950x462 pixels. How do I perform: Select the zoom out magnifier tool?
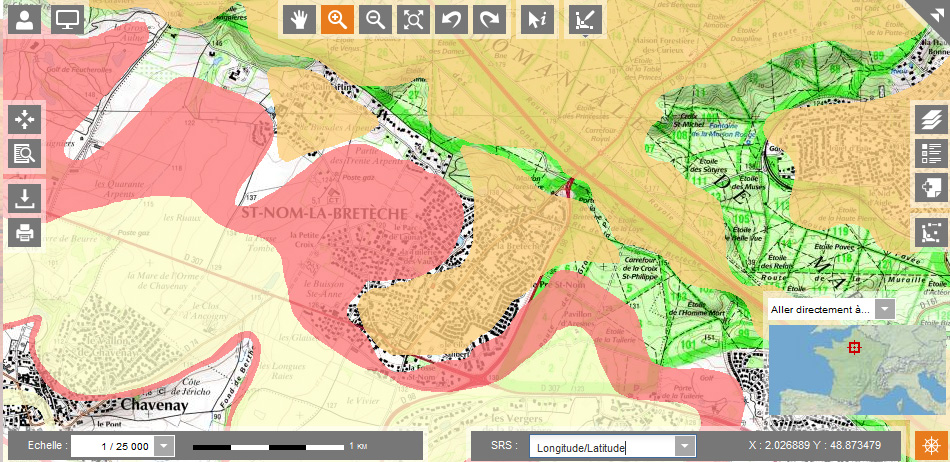pyautogui.click(x=375, y=19)
